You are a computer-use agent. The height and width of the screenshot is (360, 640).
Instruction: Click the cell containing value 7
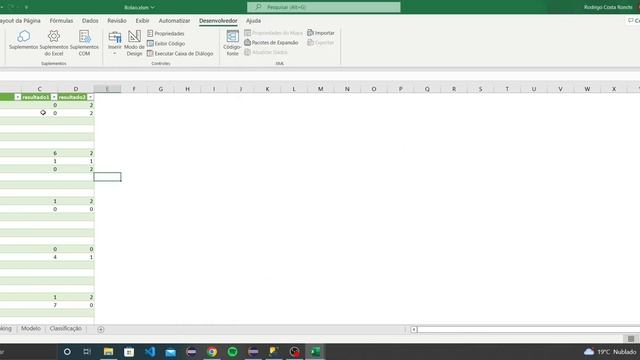pos(40,305)
